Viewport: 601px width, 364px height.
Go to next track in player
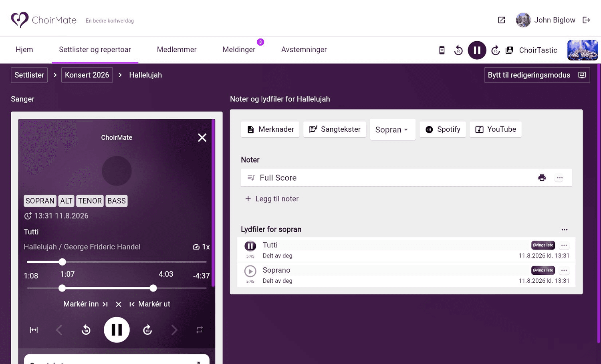pos(174,330)
